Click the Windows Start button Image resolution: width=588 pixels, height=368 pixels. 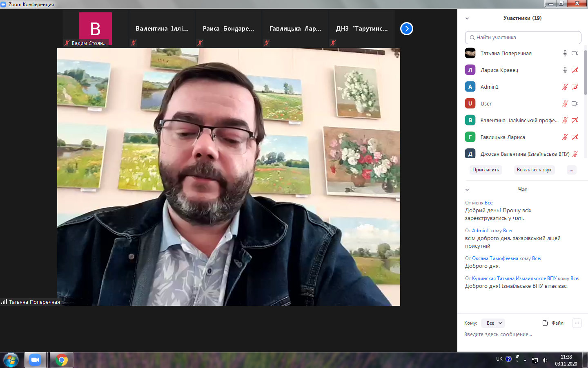click(x=11, y=360)
